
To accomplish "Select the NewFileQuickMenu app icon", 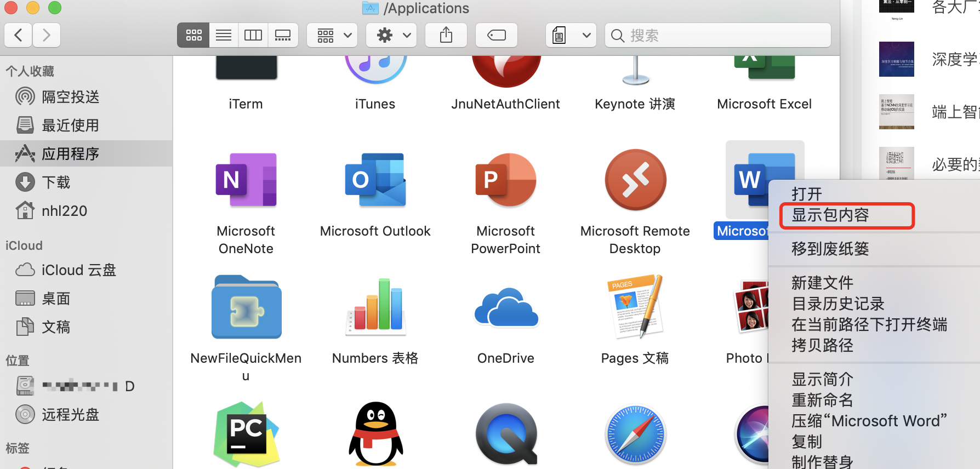I will (246, 307).
